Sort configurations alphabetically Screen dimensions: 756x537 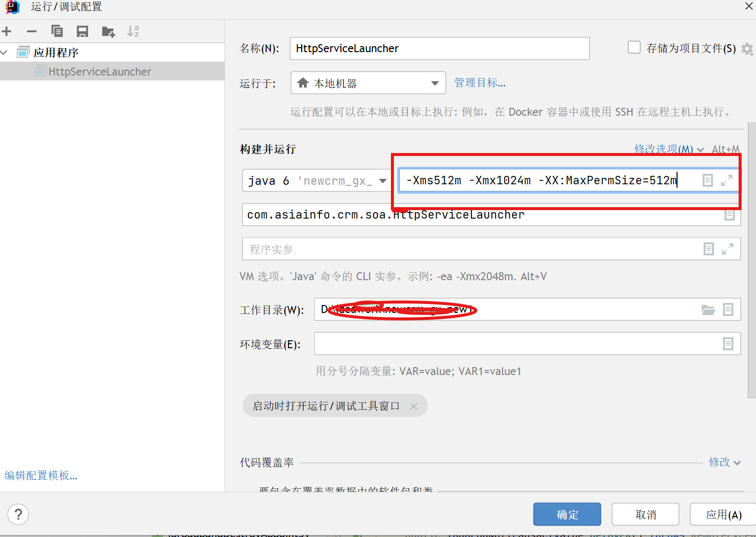tap(133, 31)
